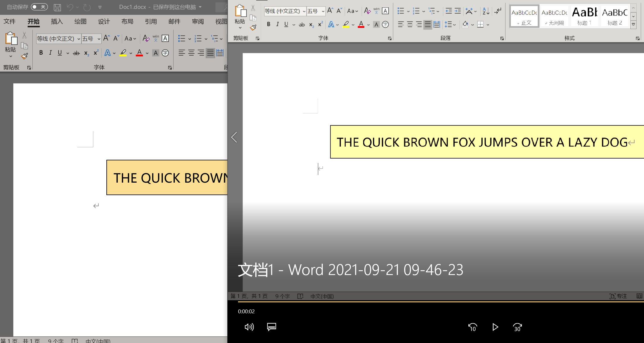Screen dimensions: 644x343
Task: Click the proofing book icon in left Word status bar
Action: pyautogui.click(x=75, y=341)
